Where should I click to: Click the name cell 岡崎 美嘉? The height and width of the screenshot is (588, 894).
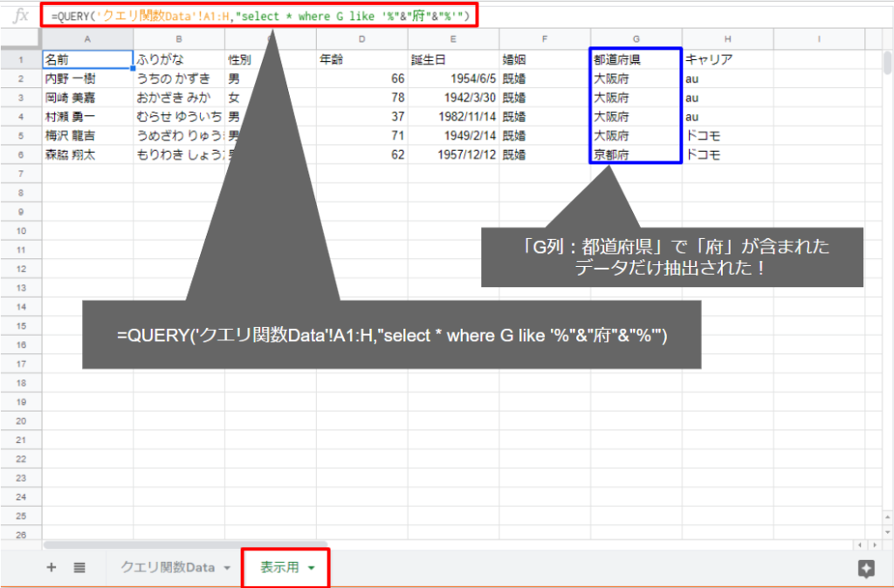tap(87, 98)
